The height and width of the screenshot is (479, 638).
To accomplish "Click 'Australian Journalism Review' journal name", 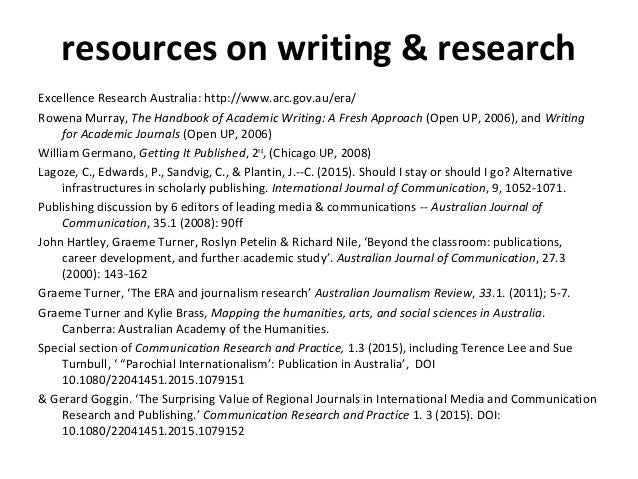I will pyautogui.click(x=393, y=293).
